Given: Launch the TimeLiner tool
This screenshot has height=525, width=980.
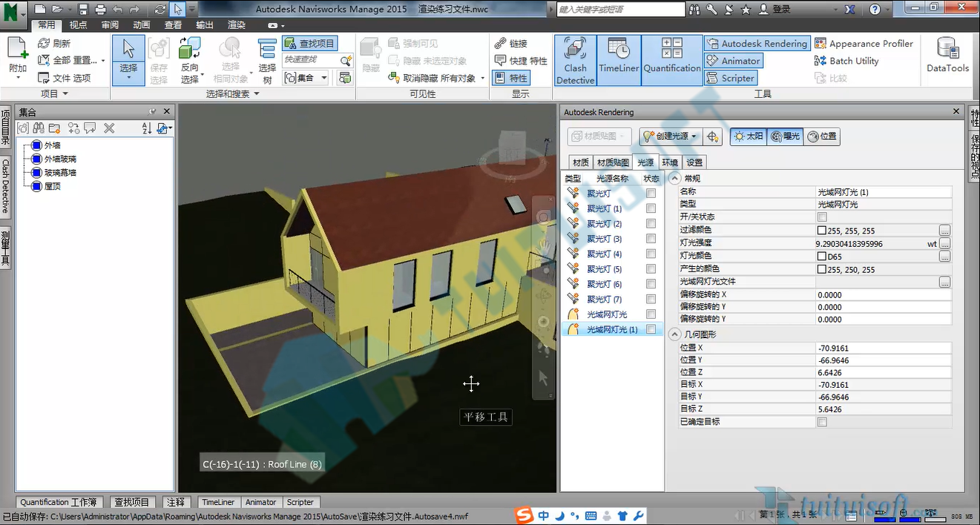Looking at the screenshot, I should click(x=619, y=61).
